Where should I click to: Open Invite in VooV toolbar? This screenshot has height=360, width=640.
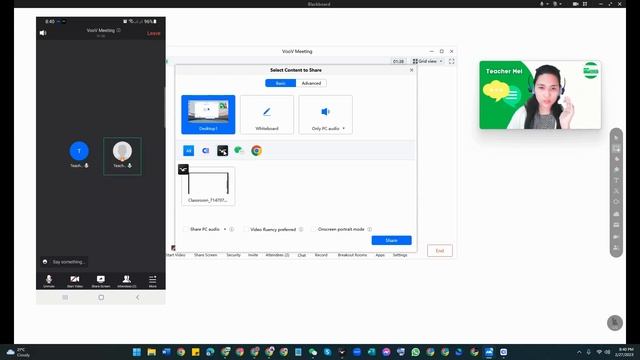[x=253, y=255]
